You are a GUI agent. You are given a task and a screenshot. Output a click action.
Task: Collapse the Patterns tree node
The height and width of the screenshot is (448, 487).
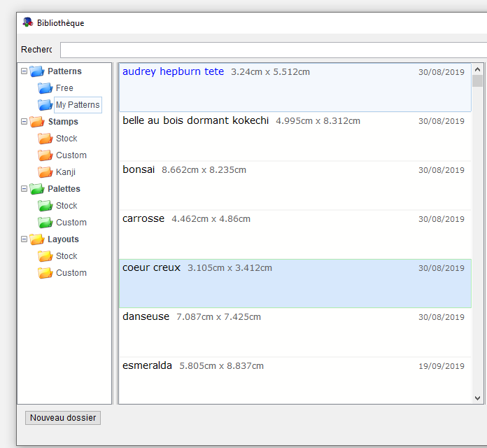[24, 71]
